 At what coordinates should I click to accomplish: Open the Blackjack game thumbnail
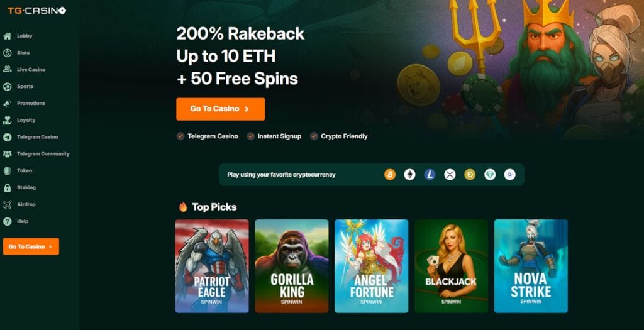click(x=451, y=266)
